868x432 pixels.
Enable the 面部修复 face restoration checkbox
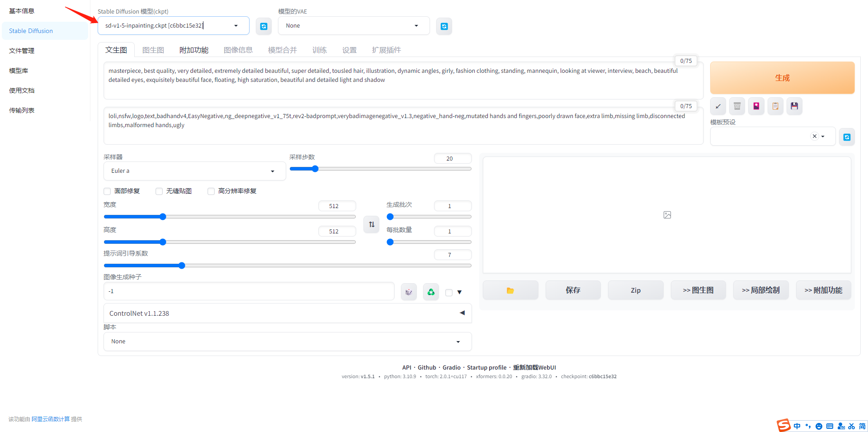(107, 191)
